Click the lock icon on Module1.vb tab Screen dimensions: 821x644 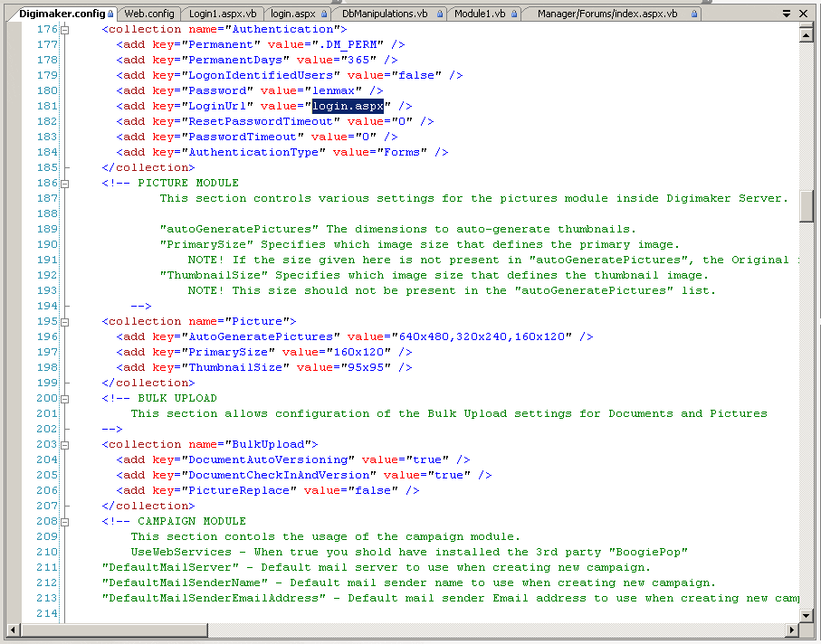(x=514, y=14)
